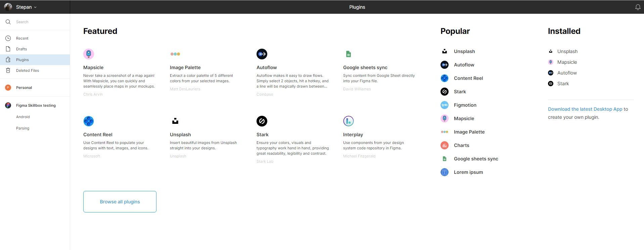Click author name Matt DesLauriers
Screen dimensions: 644x250
coord(185,89)
